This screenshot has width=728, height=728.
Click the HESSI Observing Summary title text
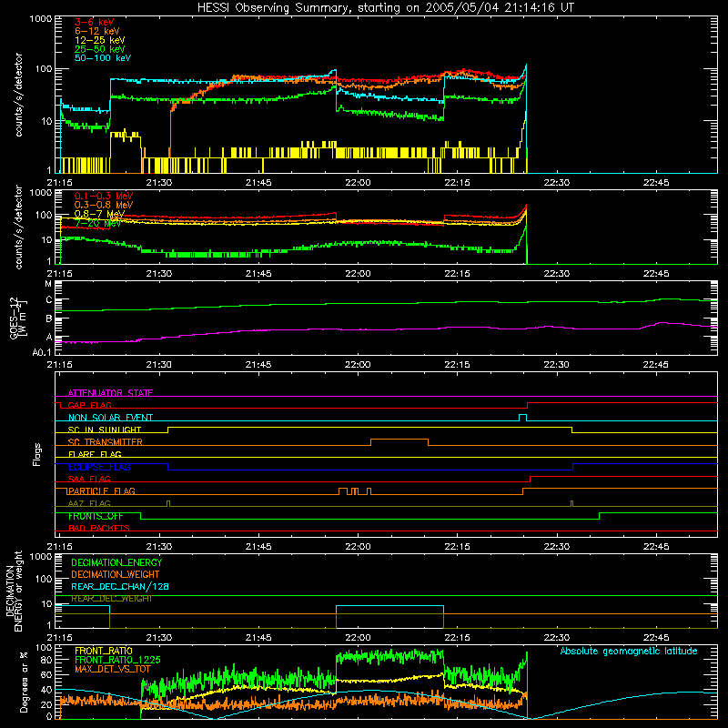point(385,8)
